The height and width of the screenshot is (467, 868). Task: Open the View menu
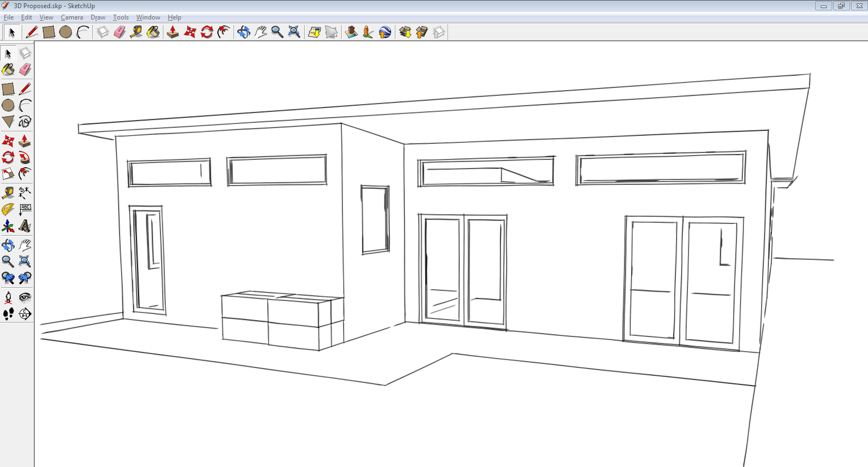46,17
